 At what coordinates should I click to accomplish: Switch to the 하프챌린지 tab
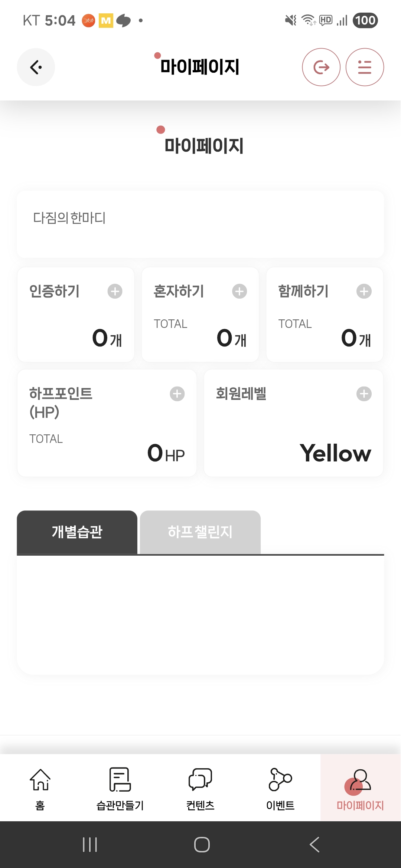200,532
